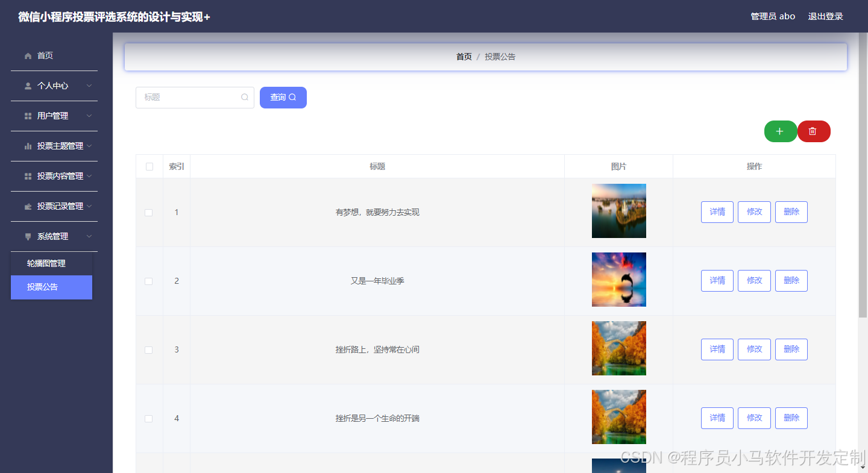Check the checkbox for row 3
Image resolution: width=868 pixels, height=473 pixels.
point(149,350)
